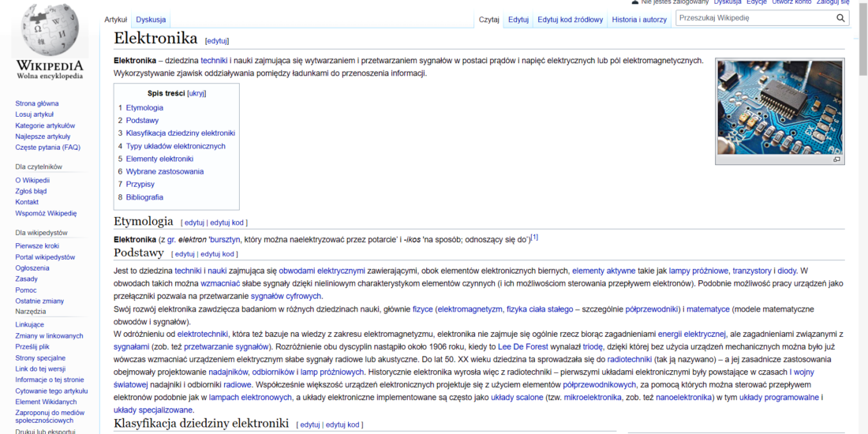Follow the Lee De Forest link
The height and width of the screenshot is (434, 868).
(x=523, y=347)
